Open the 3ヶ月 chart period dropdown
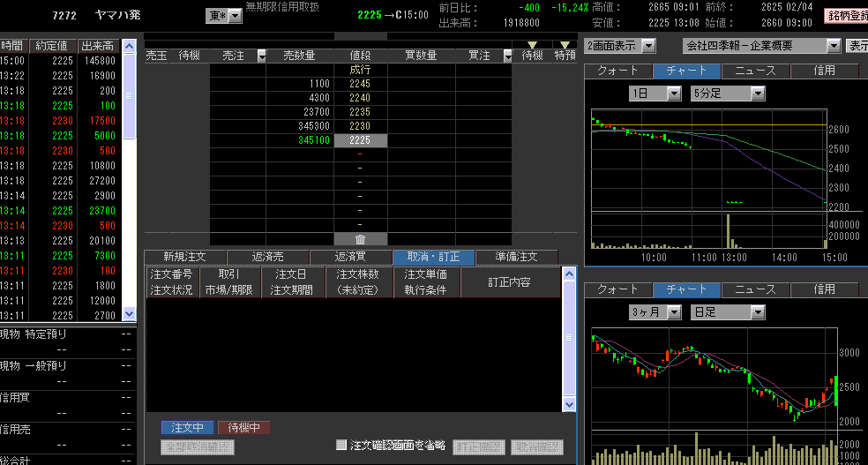This screenshot has width=868, height=465. pos(674,311)
